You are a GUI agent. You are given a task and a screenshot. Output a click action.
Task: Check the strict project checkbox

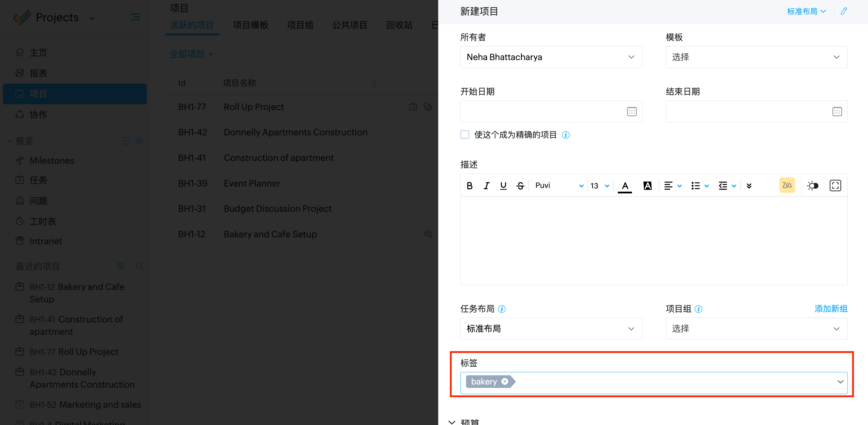tap(465, 135)
